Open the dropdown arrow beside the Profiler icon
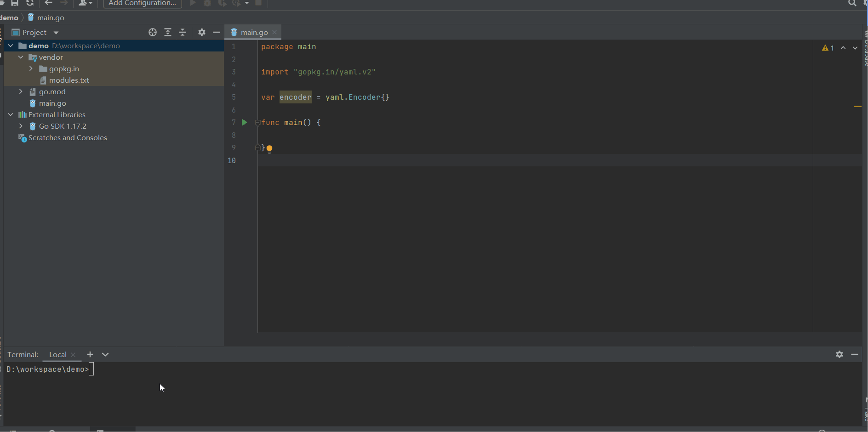The height and width of the screenshot is (432, 868). click(247, 3)
